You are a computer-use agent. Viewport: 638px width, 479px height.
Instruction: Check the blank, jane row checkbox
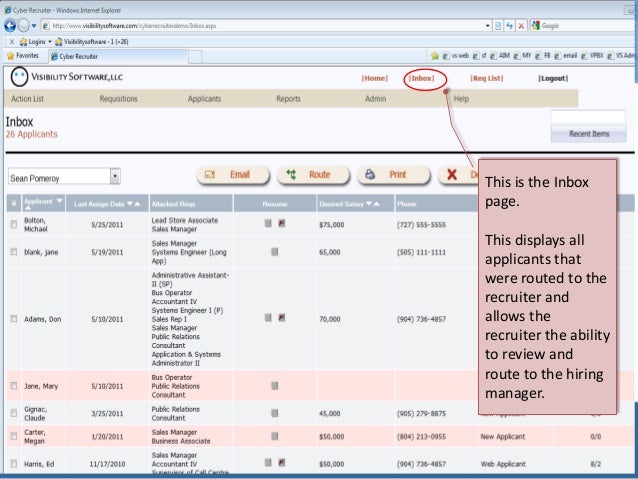point(14,252)
